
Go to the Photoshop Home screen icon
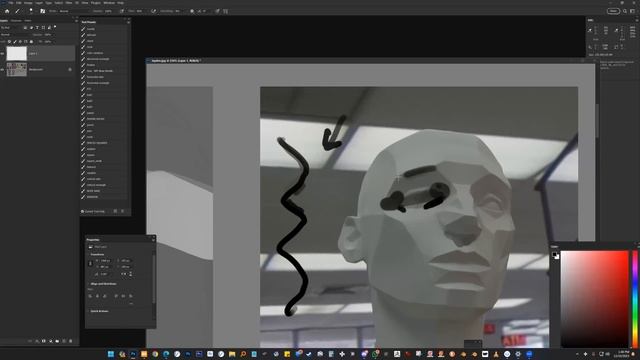tap(7, 11)
